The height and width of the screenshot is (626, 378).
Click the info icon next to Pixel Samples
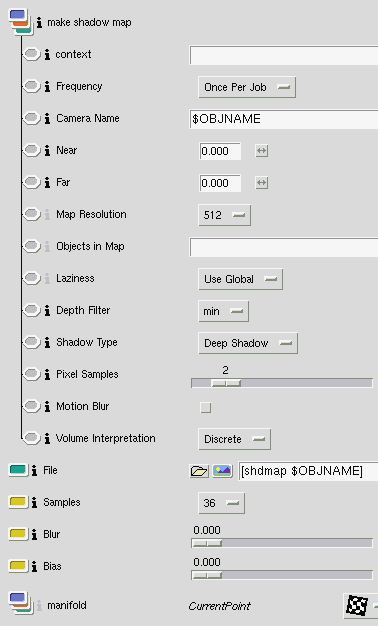click(x=47, y=374)
